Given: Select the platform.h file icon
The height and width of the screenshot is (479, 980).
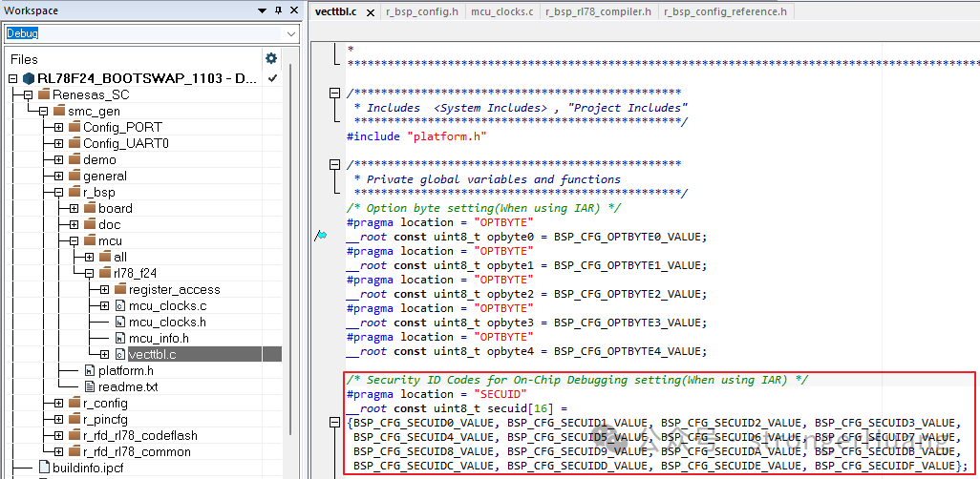Looking at the screenshot, I should pos(90,370).
